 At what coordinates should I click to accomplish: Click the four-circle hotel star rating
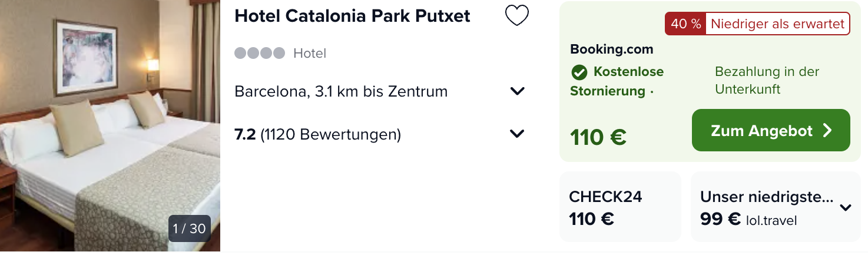(x=260, y=54)
